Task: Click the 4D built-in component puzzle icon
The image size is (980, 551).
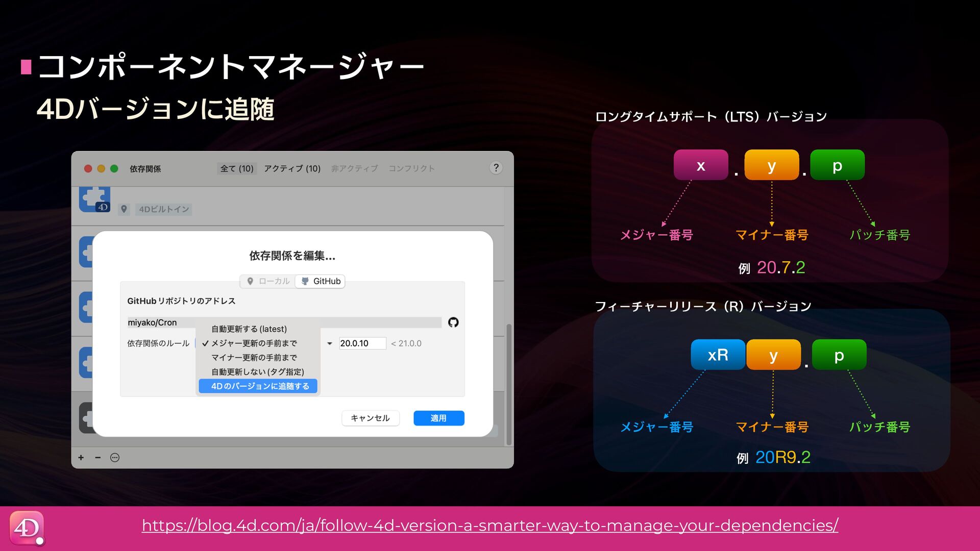Action: click(94, 199)
